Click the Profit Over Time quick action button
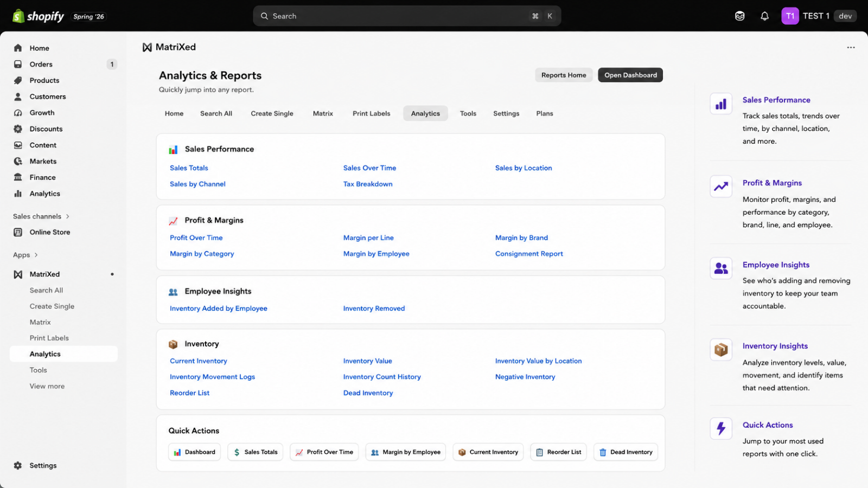Image resolution: width=868 pixels, height=488 pixels. [x=324, y=452]
